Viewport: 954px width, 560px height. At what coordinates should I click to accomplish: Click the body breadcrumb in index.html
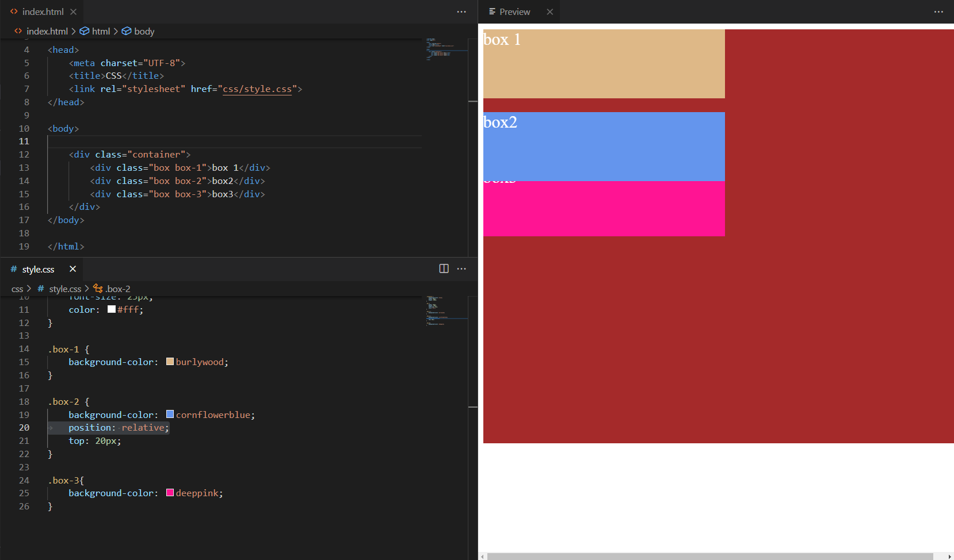(144, 31)
